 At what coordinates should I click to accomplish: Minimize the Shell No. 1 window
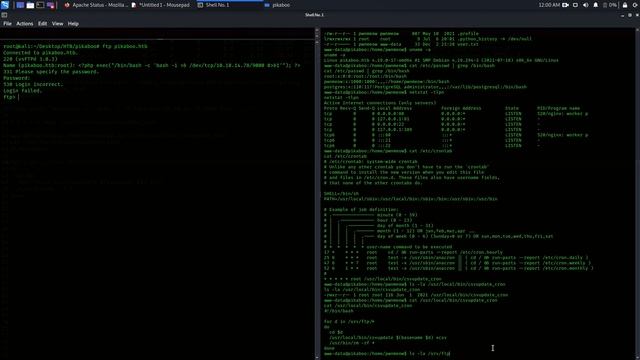tap(622, 15)
